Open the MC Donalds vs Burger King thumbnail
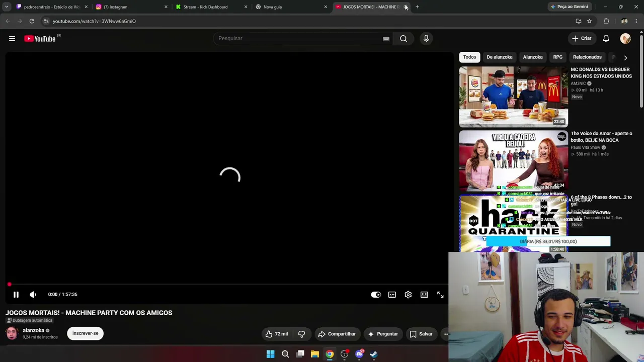This screenshot has width=644, height=362. coord(513,97)
